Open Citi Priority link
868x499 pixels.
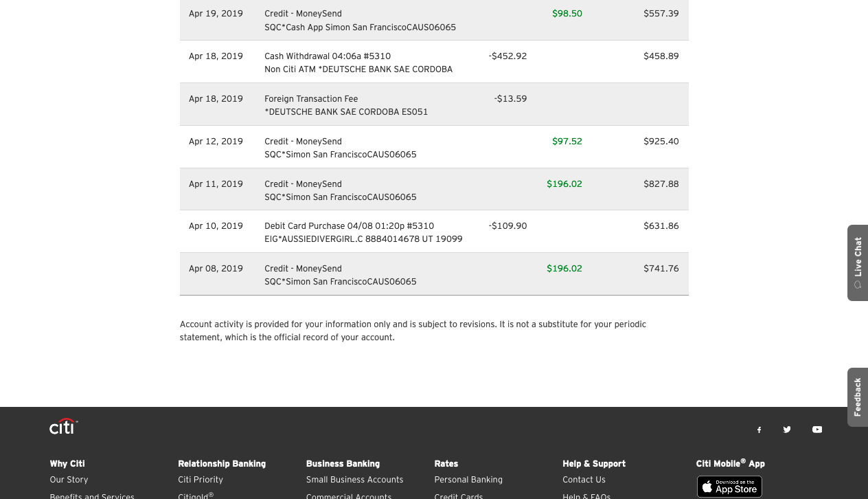click(201, 480)
